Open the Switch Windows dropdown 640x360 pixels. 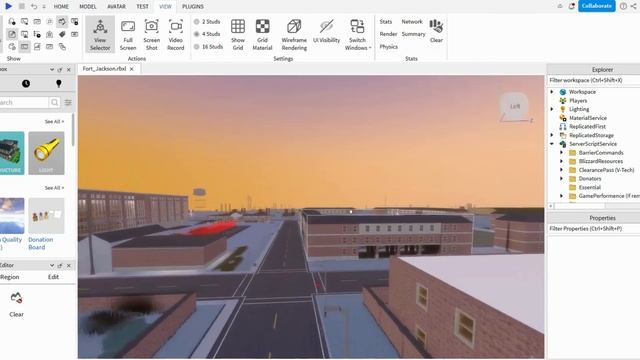(x=358, y=35)
